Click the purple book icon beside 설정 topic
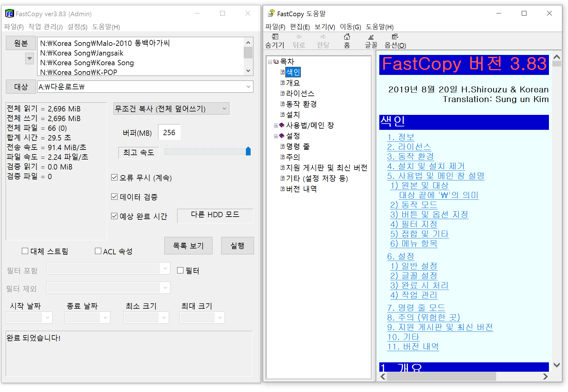Viewport: 568px width, 392px height. click(x=282, y=136)
